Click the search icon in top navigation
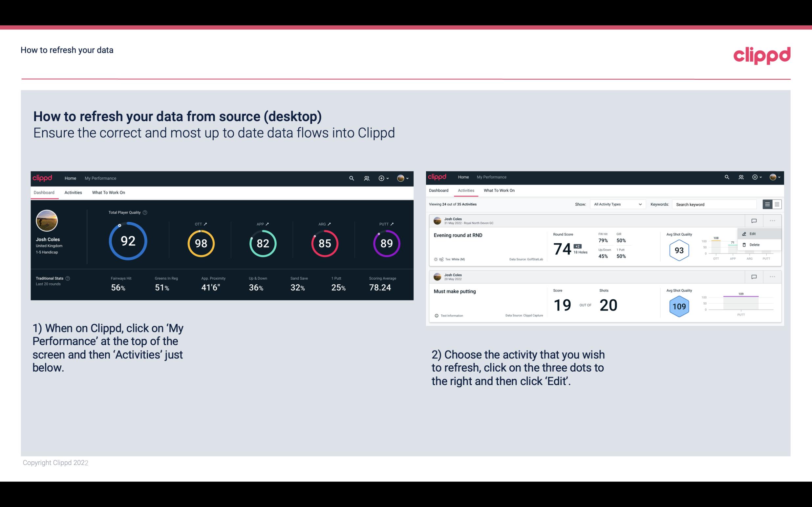 (x=351, y=178)
